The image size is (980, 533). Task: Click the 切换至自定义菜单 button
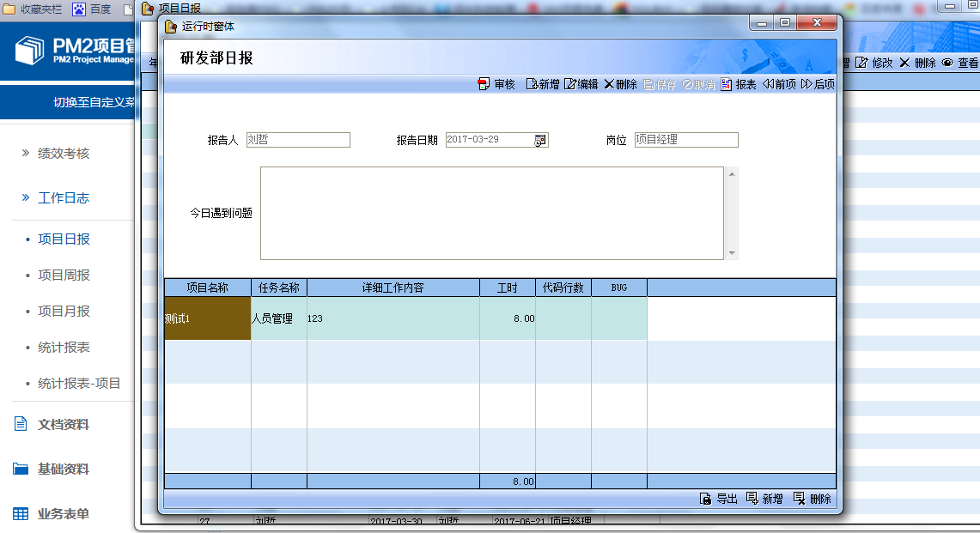(x=93, y=102)
